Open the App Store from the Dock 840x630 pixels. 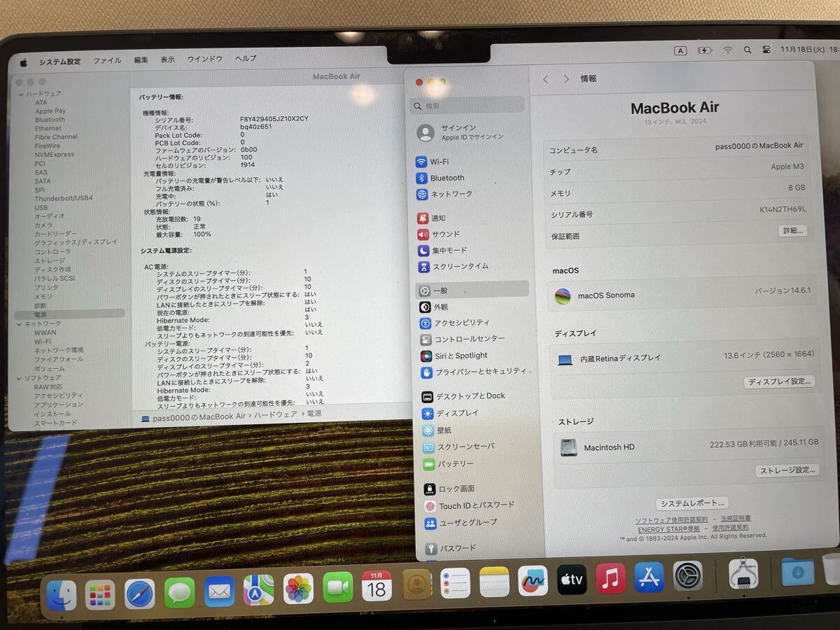click(649, 577)
